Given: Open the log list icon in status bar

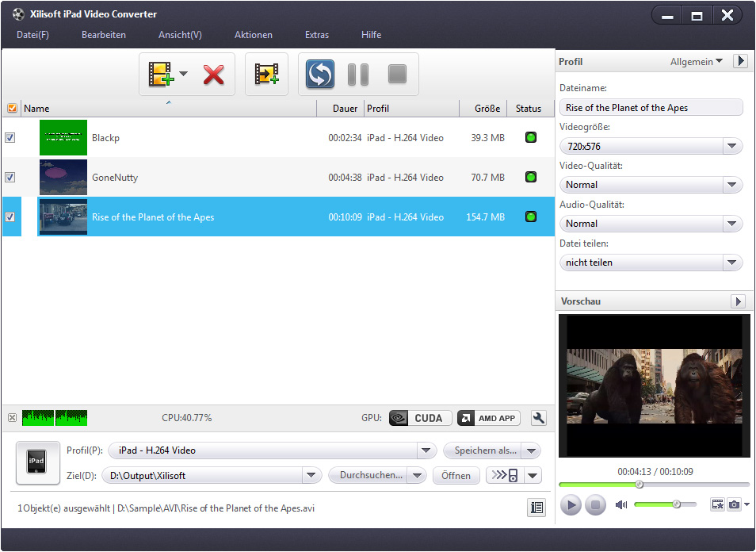Looking at the screenshot, I should pyautogui.click(x=536, y=508).
